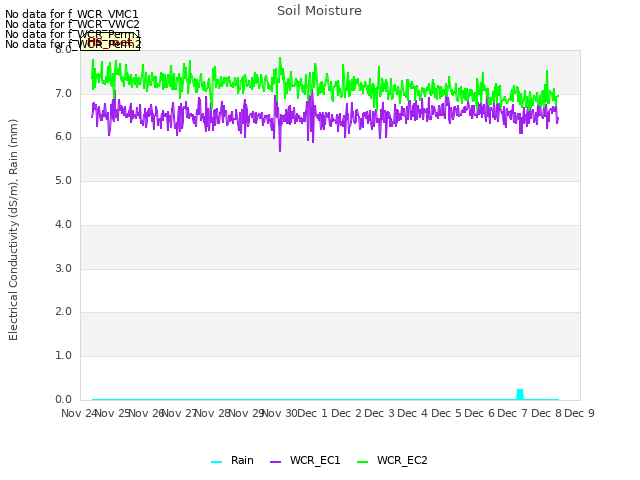
Task: Click the 5.0 y-axis tick label
Action: point(63,181)
